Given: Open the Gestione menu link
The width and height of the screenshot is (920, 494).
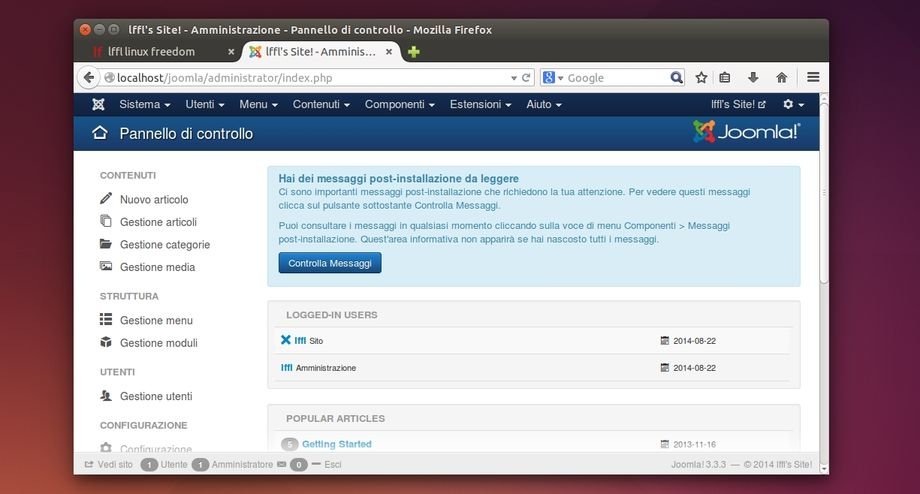Looking at the screenshot, I should tap(156, 320).
